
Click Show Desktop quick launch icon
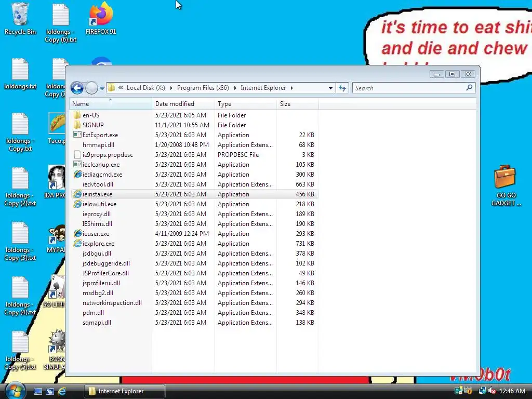[38, 391]
